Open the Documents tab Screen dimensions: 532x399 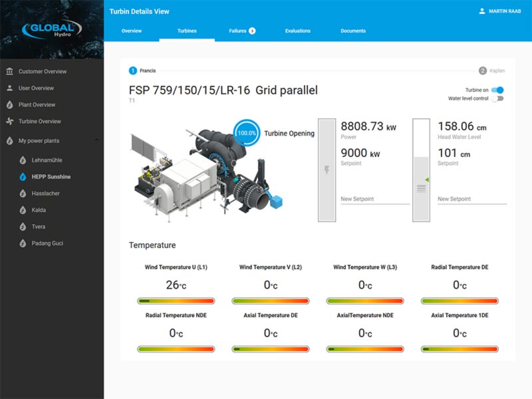point(353,31)
